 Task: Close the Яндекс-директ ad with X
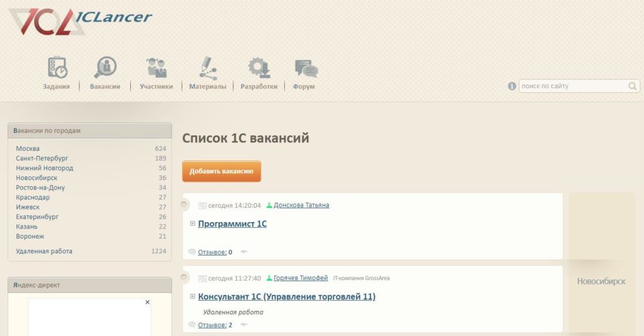coord(147,302)
